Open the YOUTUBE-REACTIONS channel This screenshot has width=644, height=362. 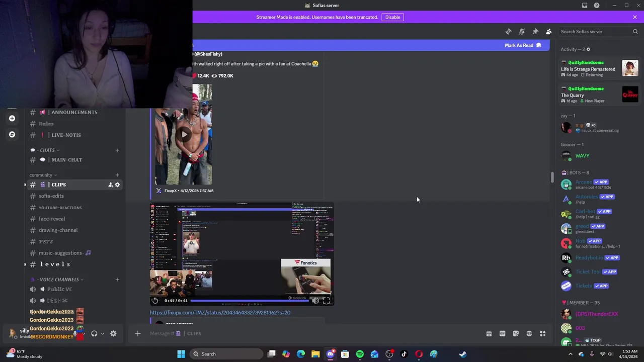coord(74,208)
